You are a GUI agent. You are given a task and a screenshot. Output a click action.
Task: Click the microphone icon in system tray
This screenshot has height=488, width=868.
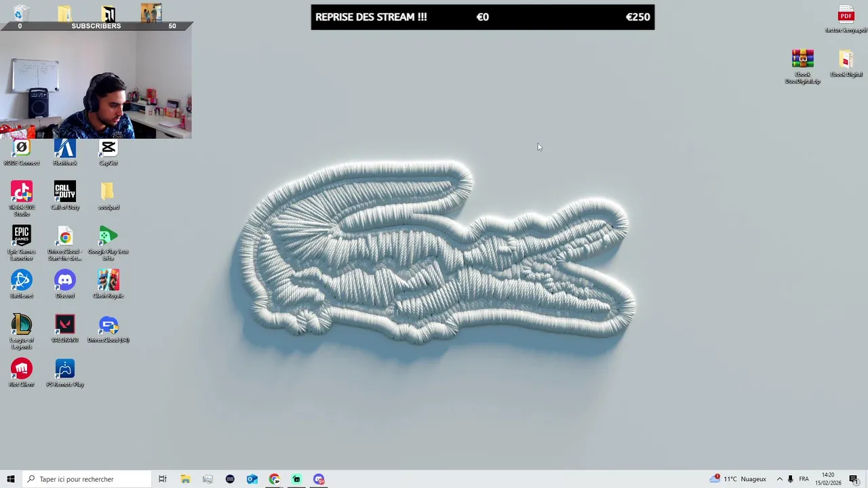coord(791,479)
